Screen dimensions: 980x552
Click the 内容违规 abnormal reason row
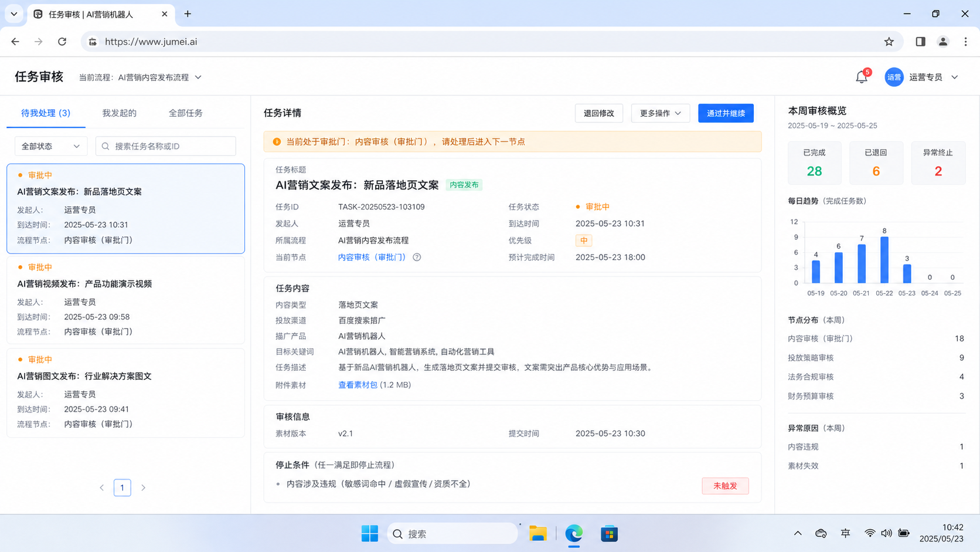pyautogui.click(x=876, y=447)
